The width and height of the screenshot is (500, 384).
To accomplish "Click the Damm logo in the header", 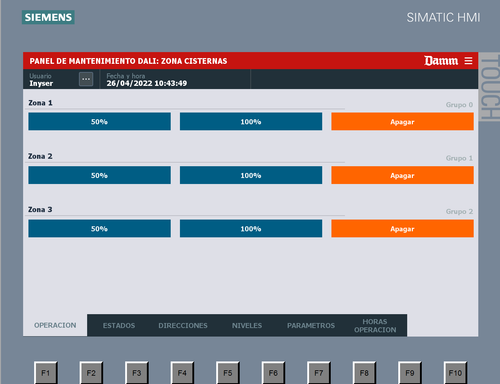I will pos(441,61).
